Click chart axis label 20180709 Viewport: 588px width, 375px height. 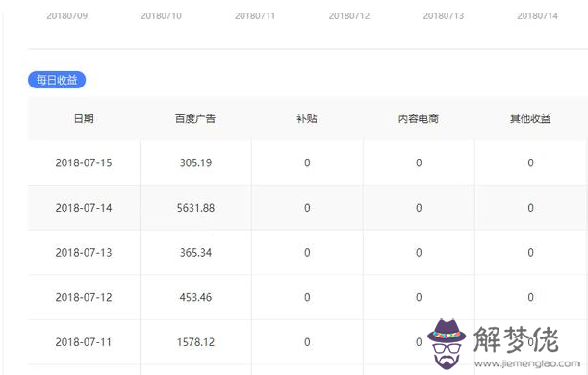[x=67, y=16]
